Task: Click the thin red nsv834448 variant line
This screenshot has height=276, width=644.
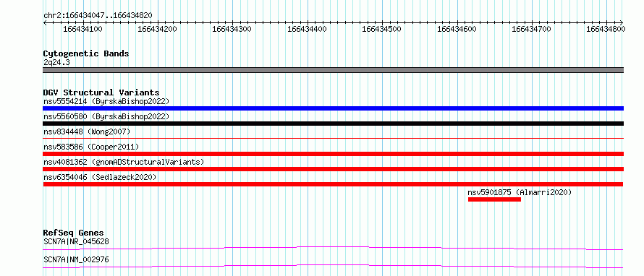Action: (333, 139)
